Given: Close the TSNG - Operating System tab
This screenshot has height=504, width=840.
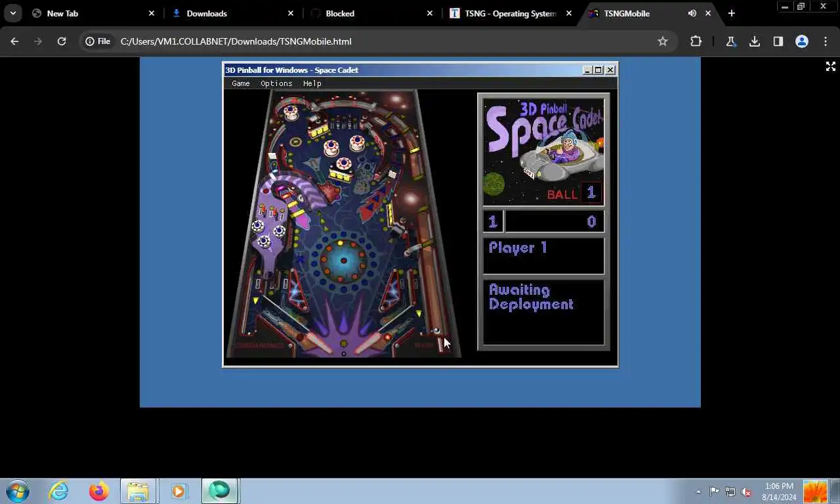Looking at the screenshot, I should 569,13.
